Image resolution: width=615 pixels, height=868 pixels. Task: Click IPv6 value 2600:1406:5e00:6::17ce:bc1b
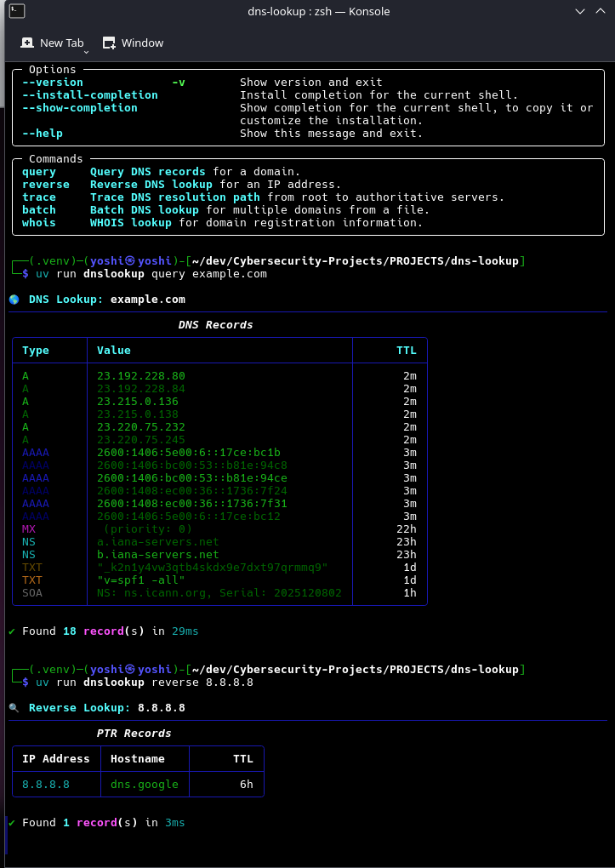[188, 452]
